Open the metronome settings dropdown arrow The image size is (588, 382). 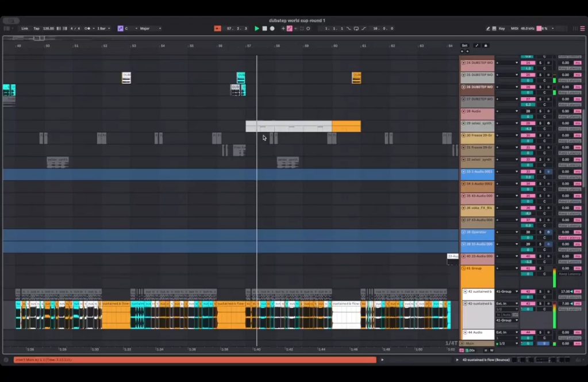[x=94, y=29]
